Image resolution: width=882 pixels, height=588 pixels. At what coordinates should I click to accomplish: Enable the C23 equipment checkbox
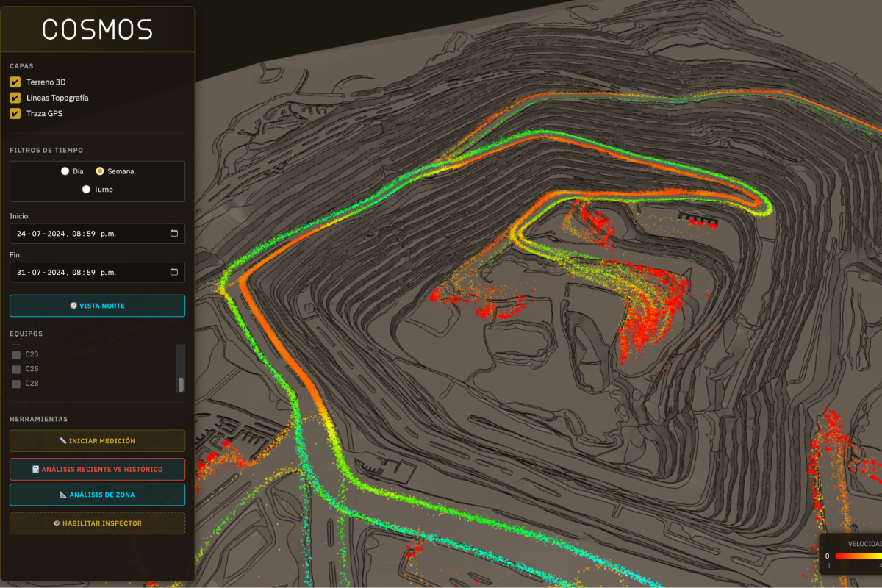tap(17, 354)
